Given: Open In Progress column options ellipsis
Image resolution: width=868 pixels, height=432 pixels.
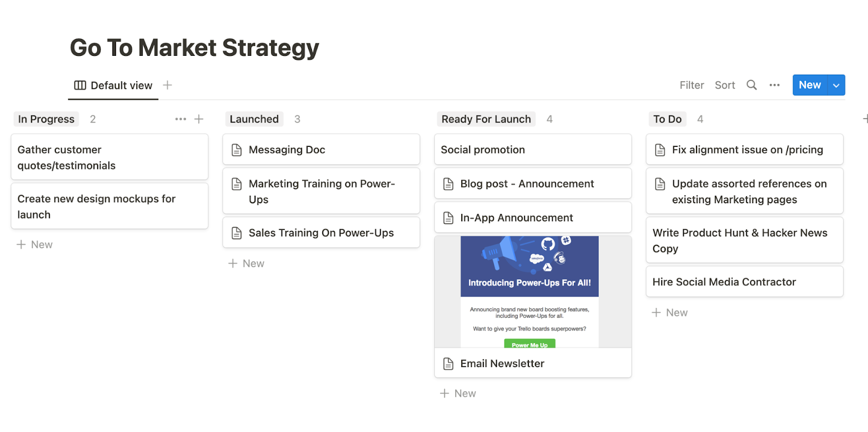Looking at the screenshot, I should [x=181, y=119].
